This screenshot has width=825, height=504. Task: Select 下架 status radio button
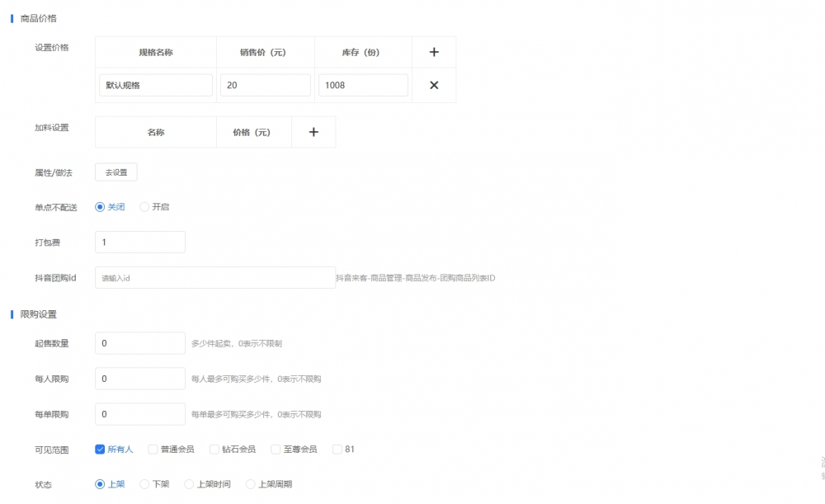pos(144,484)
